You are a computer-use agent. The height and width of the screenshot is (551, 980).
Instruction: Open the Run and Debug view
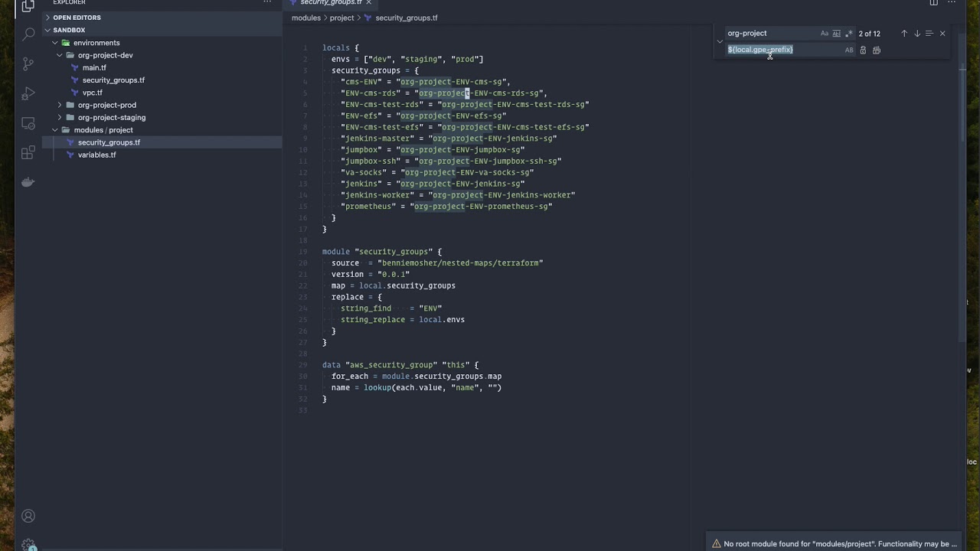[x=28, y=93]
